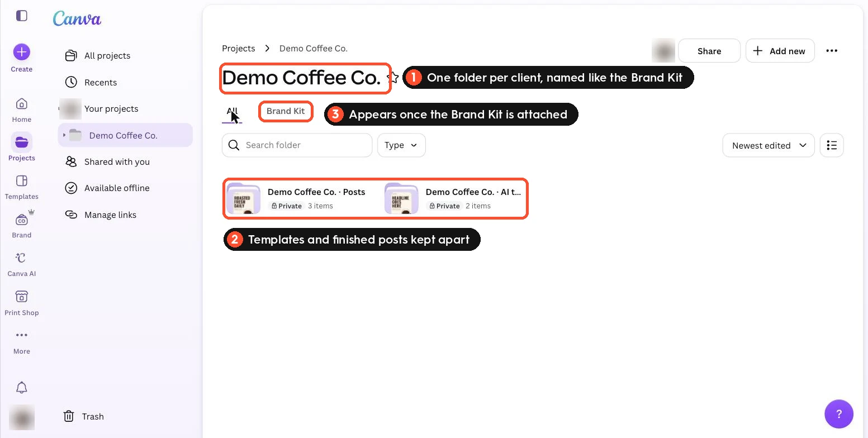Open the three-dot more options menu
Screen dimensions: 868x438
click(x=832, y=51)
